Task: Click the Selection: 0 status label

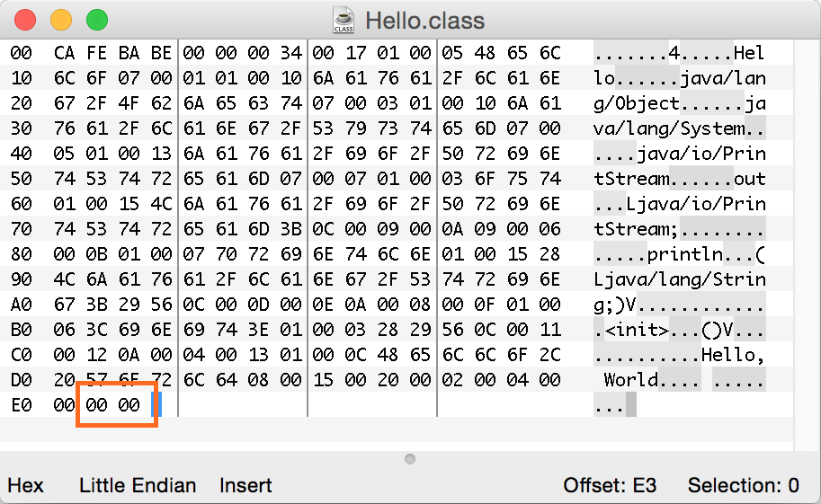Action: tap(743, 486)
